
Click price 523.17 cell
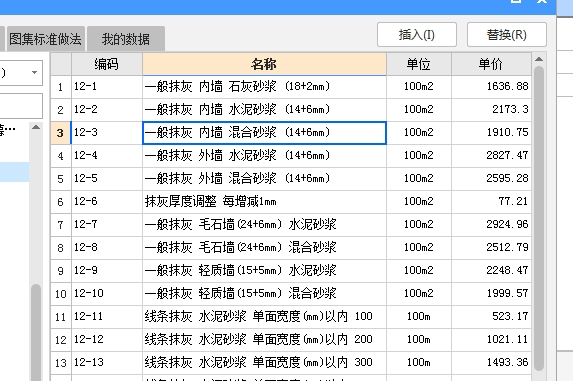491,317
